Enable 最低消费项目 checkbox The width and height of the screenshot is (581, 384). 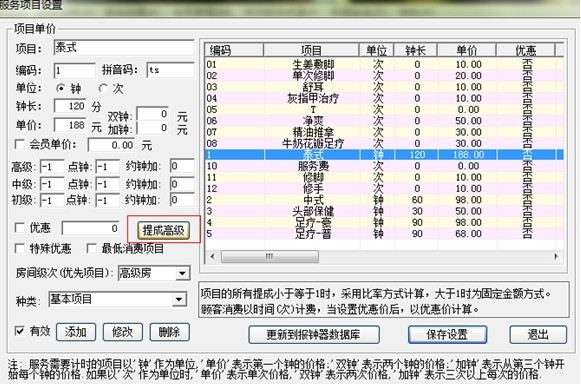point(91,248)
